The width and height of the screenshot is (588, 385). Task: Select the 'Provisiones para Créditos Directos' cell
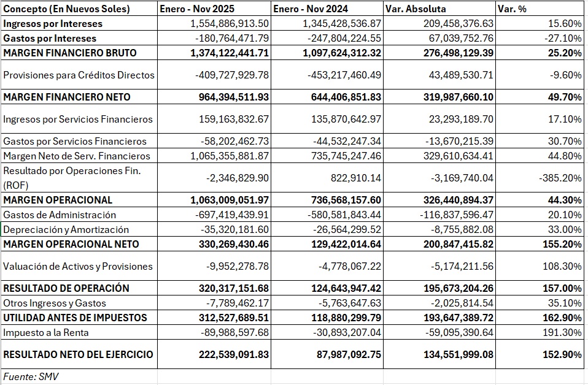79,75
